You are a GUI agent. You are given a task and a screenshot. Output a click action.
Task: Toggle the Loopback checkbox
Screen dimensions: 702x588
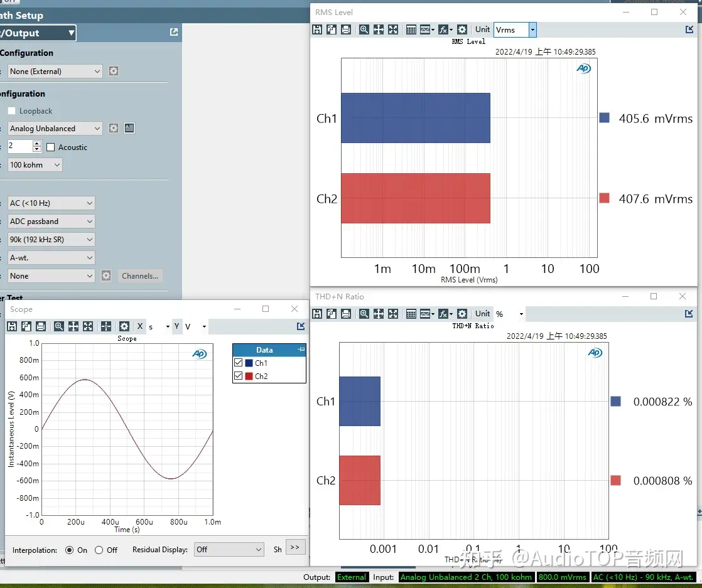12,110
